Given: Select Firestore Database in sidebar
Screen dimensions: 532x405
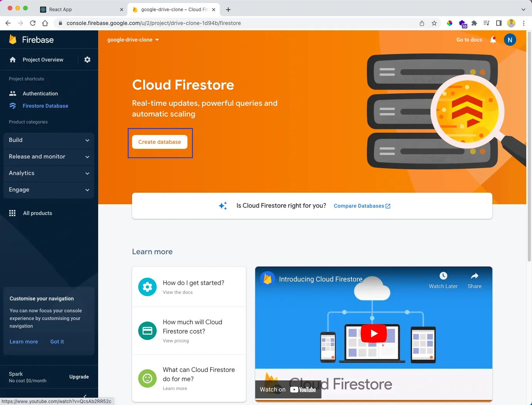Looking at the screenshot, I should pyautogui.click(x=45, y=106).
